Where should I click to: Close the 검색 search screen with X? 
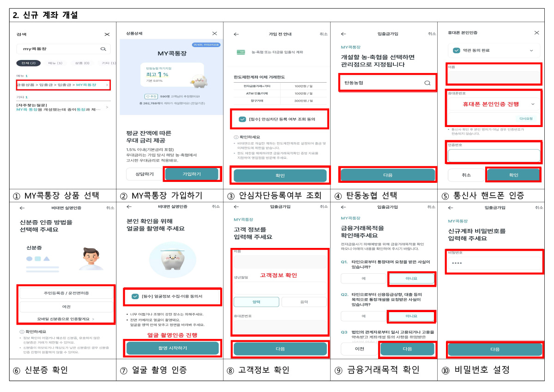(x=107, y=34)
